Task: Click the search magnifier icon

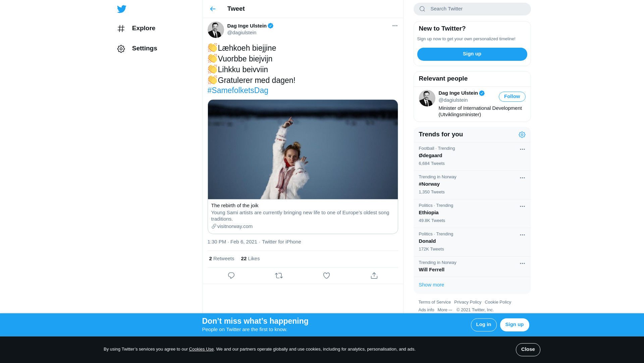Action: pos(422,9)
